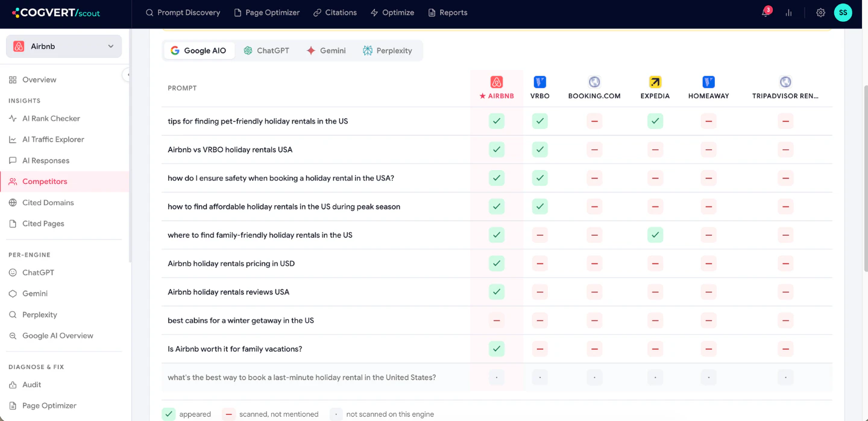Open Cited Pages in sidebar
The height and width of the screenshot is (421, 868).
pos(64,224)
